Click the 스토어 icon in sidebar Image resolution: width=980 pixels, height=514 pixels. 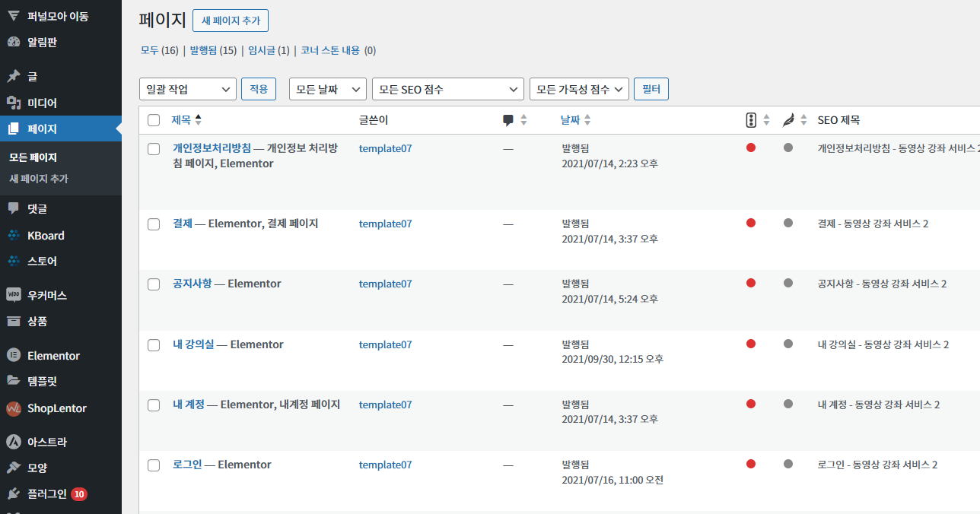(13, 261)
